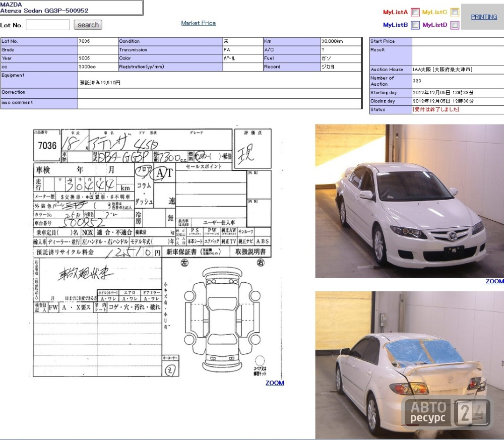Select the Number of Auction value 323
504x440 pixels.
pos(417,81)
